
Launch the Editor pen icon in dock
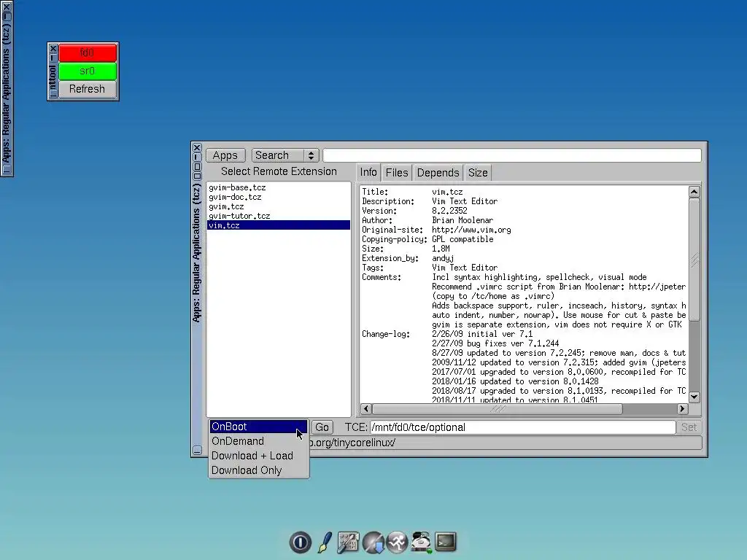325,542
